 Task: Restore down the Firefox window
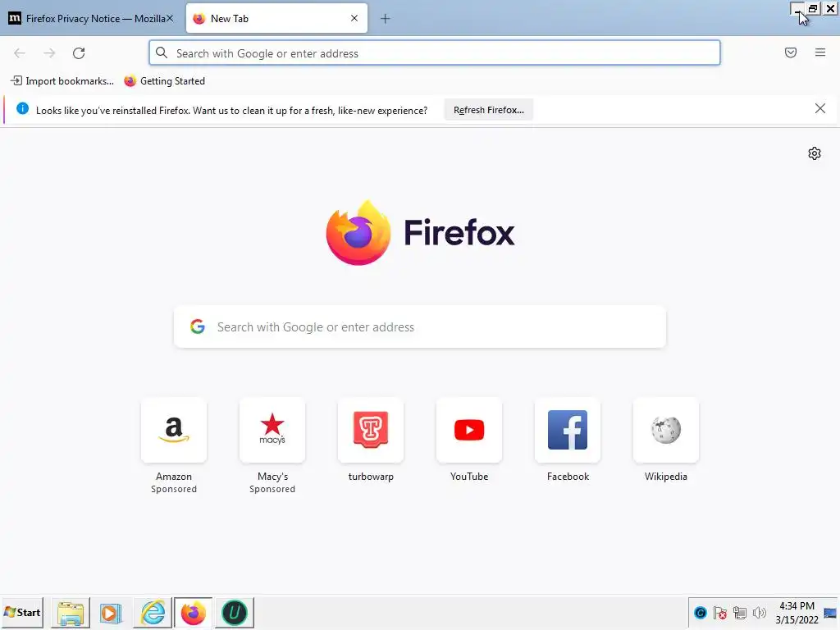click(813, 8)
